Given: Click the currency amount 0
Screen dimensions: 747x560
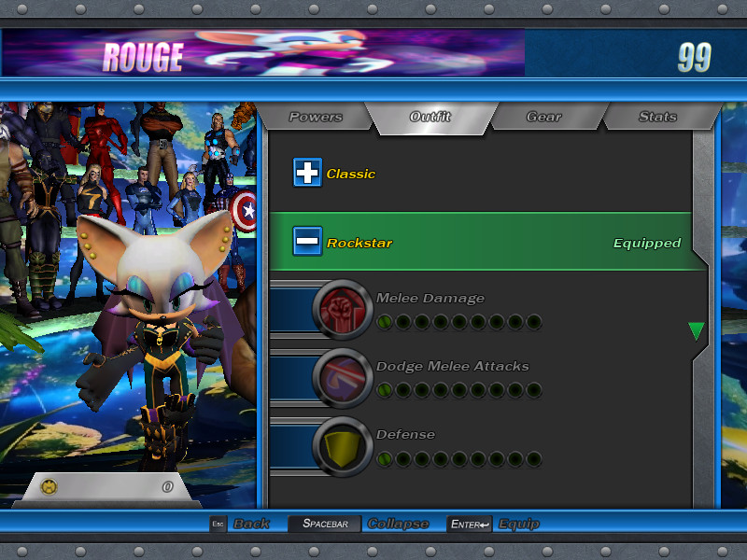Looking at the screenshot, I should tap(167, 486).
